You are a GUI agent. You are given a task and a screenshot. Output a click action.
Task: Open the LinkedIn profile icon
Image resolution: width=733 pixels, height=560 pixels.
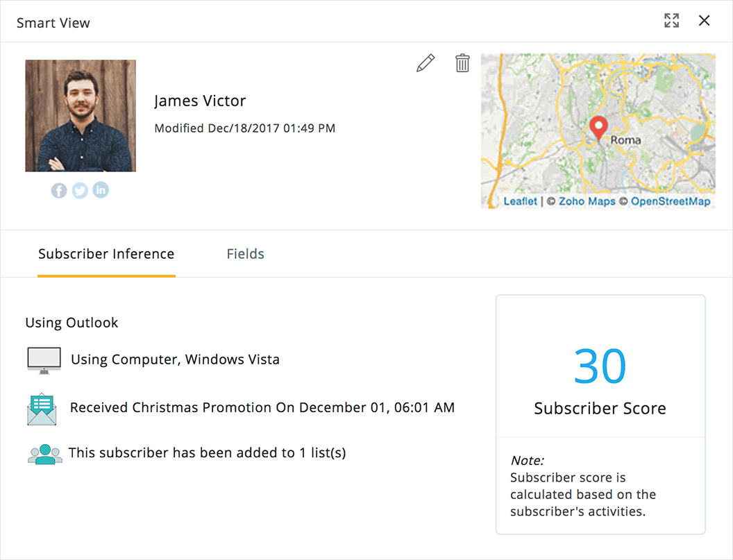pos(101,189)
